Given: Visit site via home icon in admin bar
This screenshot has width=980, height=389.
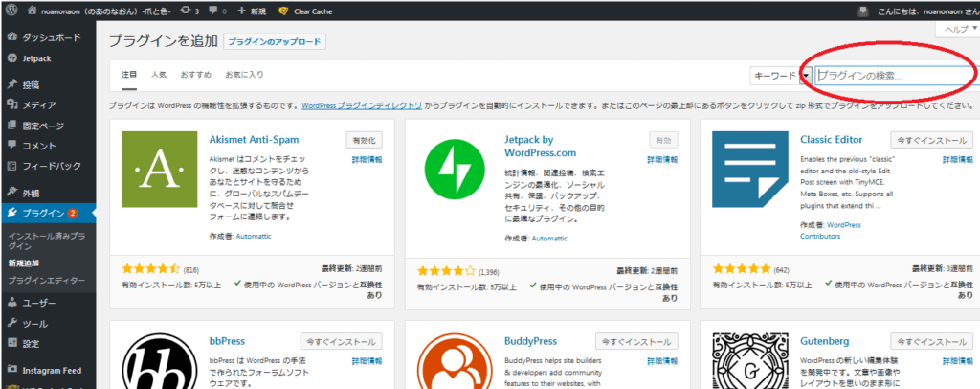Looking at the screenshot, I should (33, 11).
